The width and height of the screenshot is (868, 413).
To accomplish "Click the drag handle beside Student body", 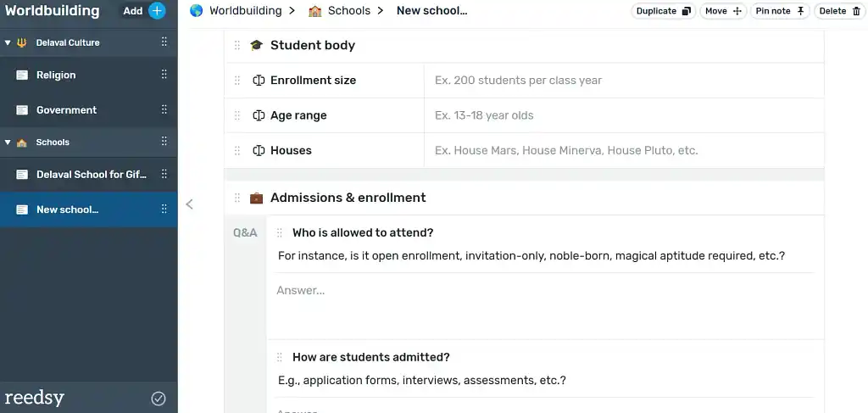I will pos(237,46).
